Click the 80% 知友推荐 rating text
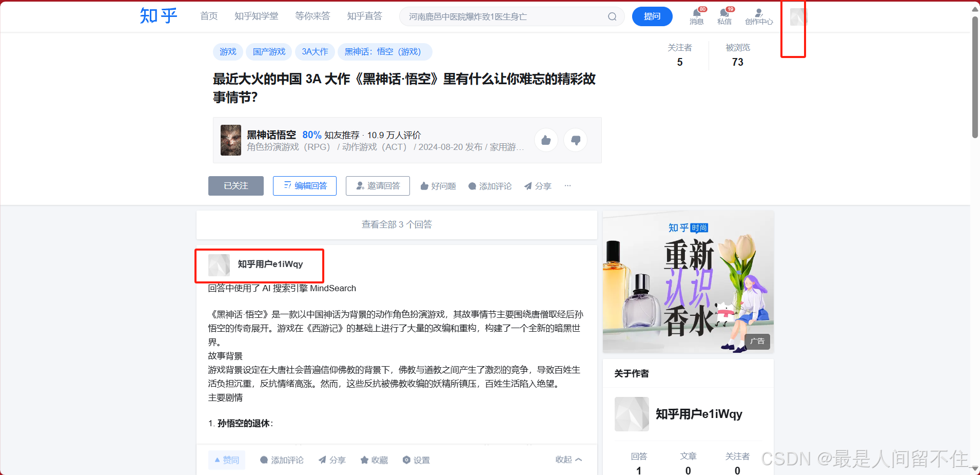The height and width of the screenshot is (475, 980). pyautogui.click(x=331, y=135)
